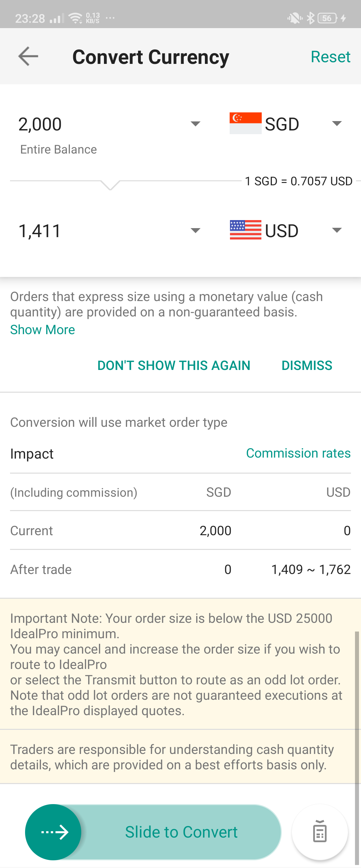Tap the Wi-Fi status icon
361x868 pixels.
click(x=76, y=18)
